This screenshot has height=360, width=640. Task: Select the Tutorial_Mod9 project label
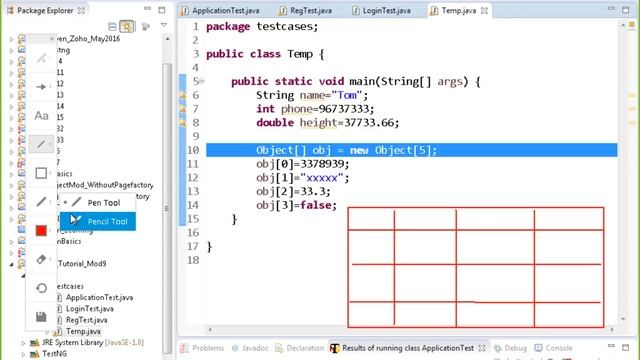tap(82, 264)
